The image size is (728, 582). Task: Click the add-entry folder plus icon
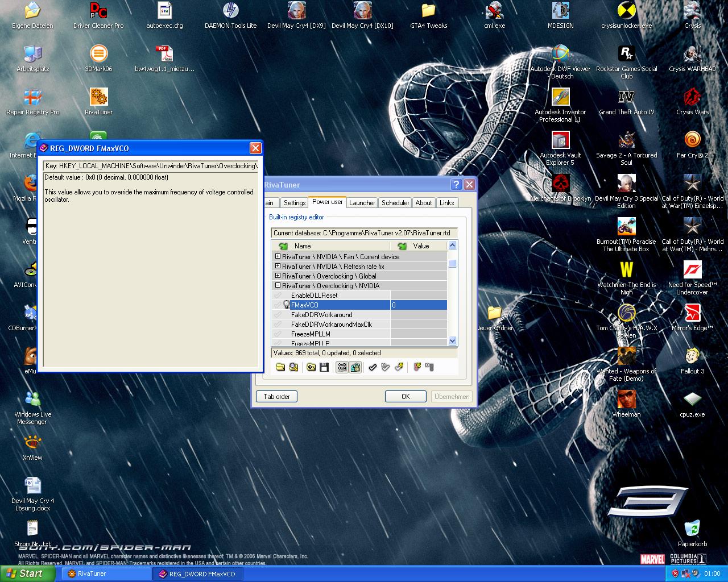tap(311, 367)
